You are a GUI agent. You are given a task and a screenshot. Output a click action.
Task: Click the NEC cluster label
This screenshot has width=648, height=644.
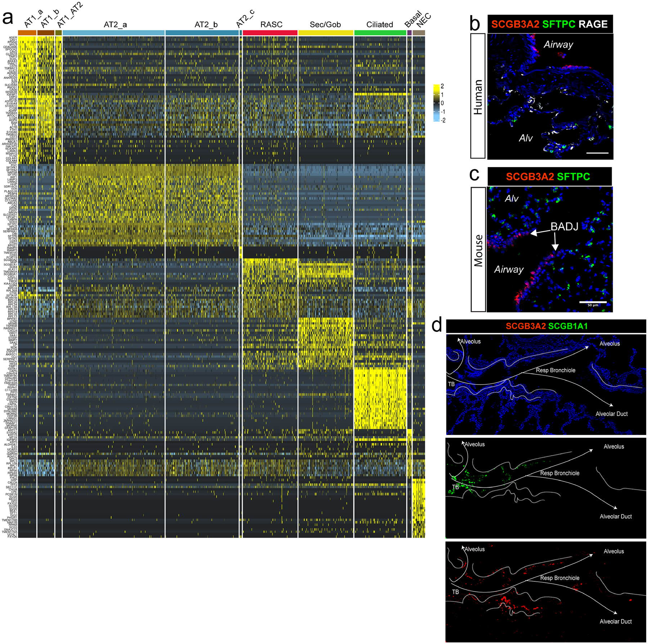(x=424, y=21)
